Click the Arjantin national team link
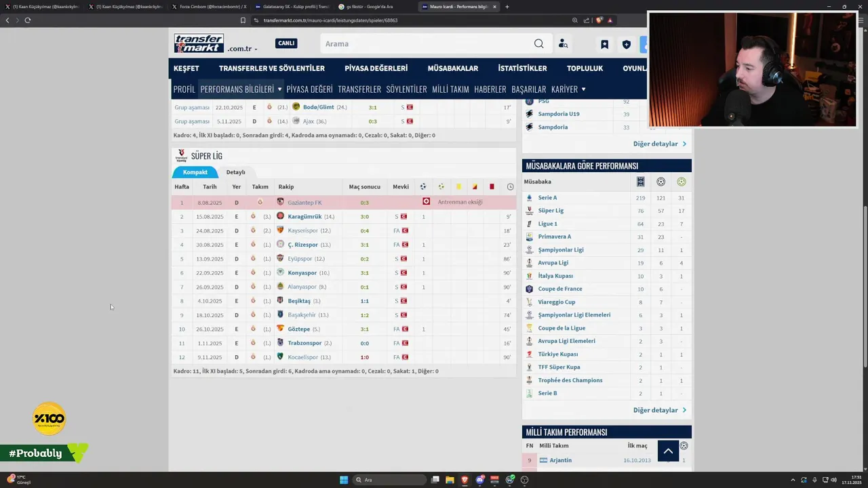The image size is (868, 488). [561, 460]
